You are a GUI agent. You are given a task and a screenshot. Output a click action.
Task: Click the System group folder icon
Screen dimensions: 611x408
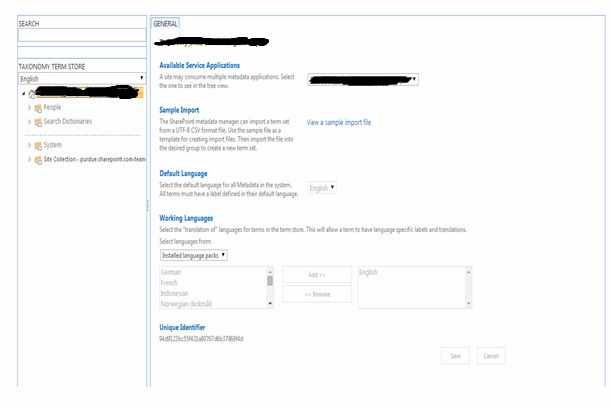coord(38,146)
